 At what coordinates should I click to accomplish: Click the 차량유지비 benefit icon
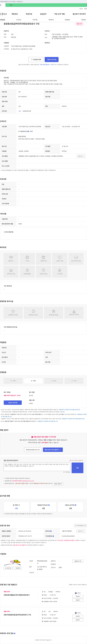point(43,259)
